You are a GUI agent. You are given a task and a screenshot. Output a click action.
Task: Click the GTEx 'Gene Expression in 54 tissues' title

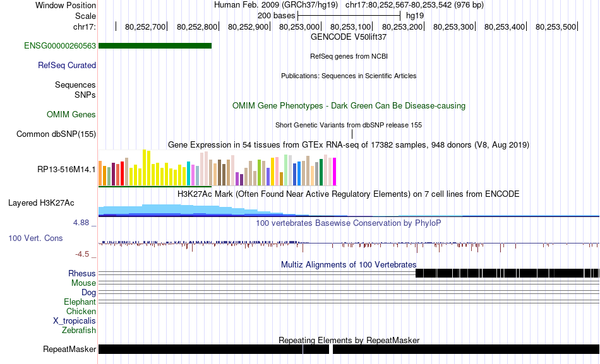coord(349,145)
